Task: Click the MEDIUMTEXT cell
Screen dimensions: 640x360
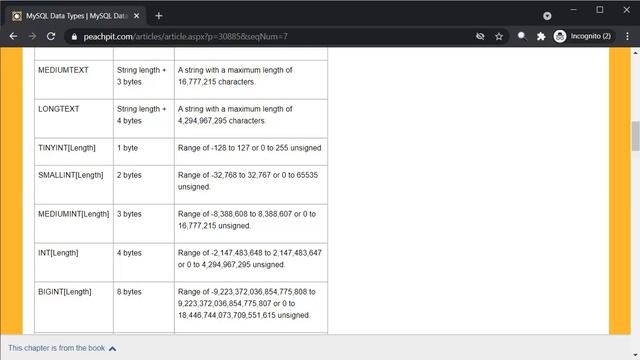Action: pos(74,80)
